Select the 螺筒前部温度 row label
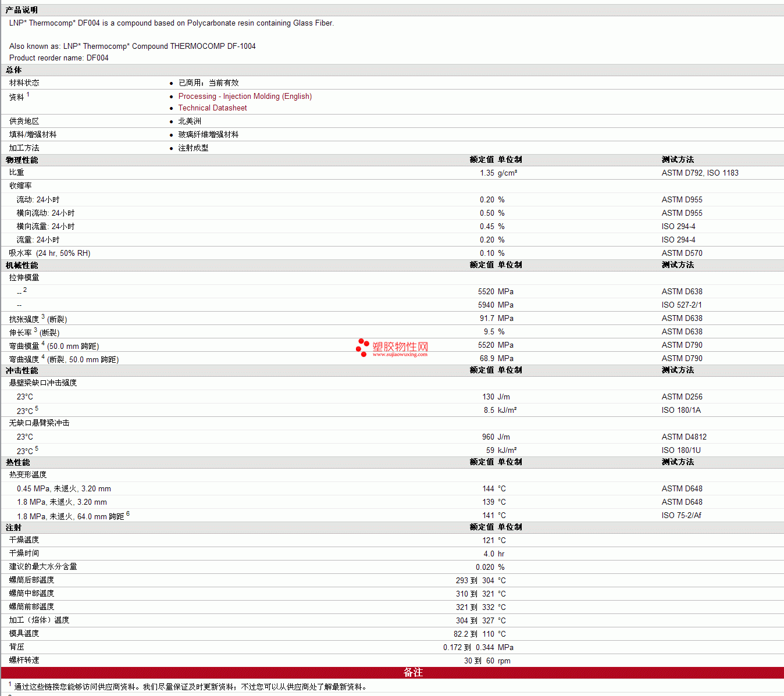This screenshot has height=696, width=784. tap(32, 607)
